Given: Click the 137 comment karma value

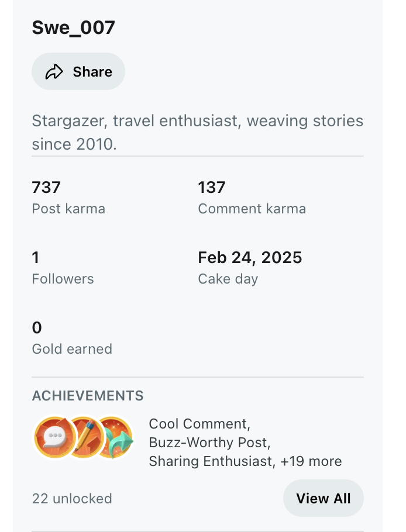Looking at the screenshot, I should coord(212,187).
